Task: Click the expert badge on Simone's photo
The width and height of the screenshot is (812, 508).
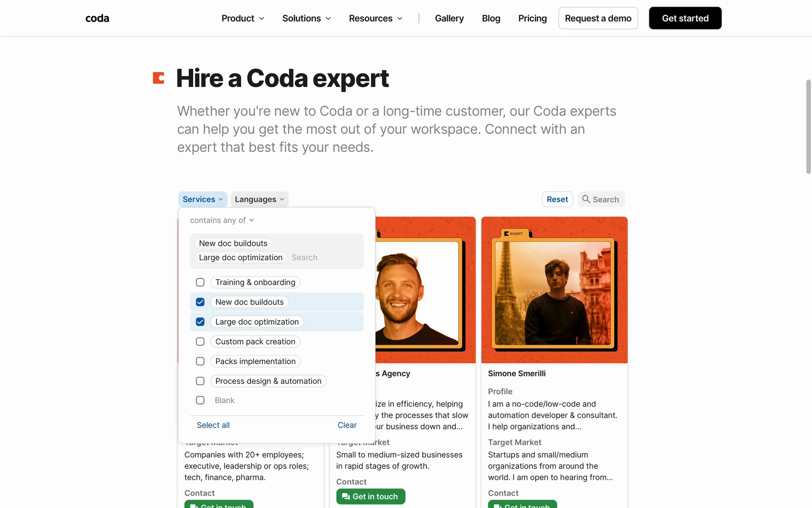Action: click(x=513, y=234)
